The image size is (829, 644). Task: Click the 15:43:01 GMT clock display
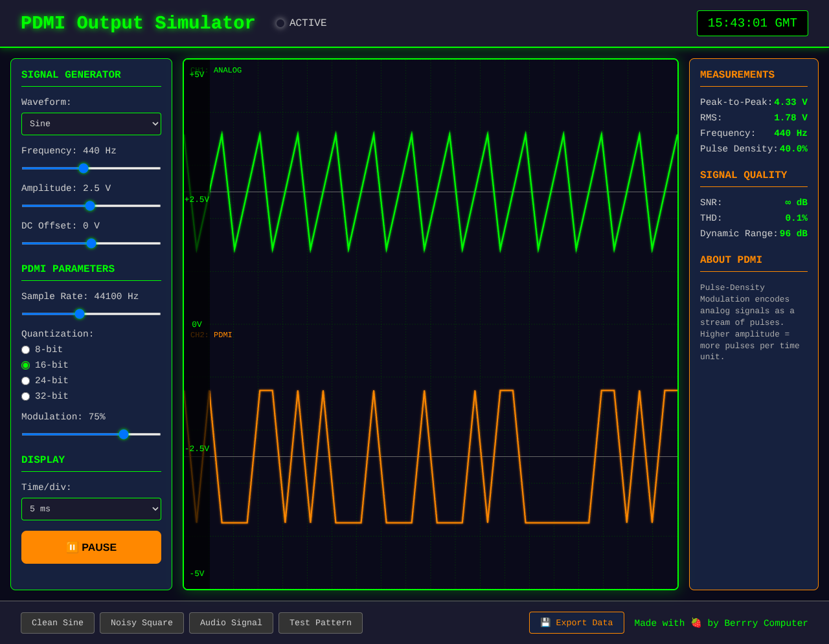click(x=752, y=23)
